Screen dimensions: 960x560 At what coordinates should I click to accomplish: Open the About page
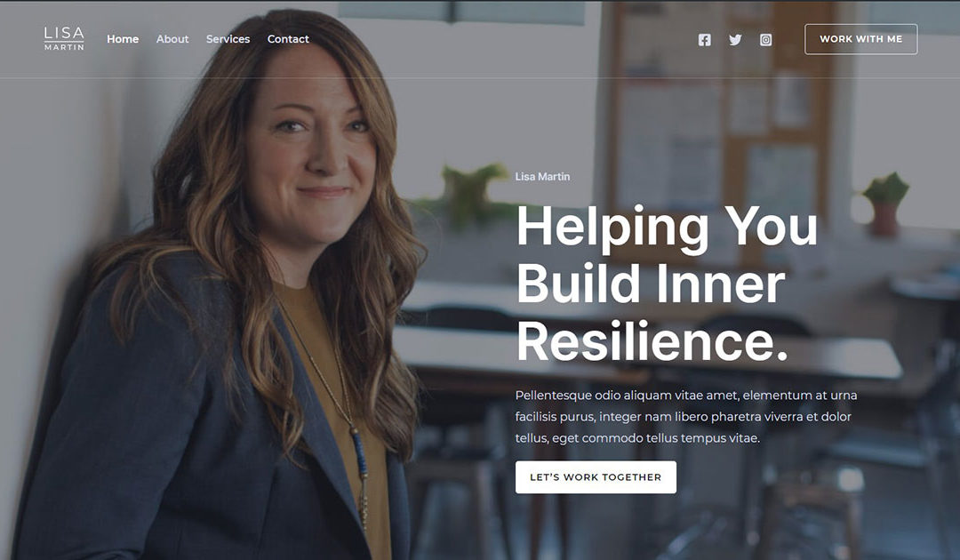172,38
